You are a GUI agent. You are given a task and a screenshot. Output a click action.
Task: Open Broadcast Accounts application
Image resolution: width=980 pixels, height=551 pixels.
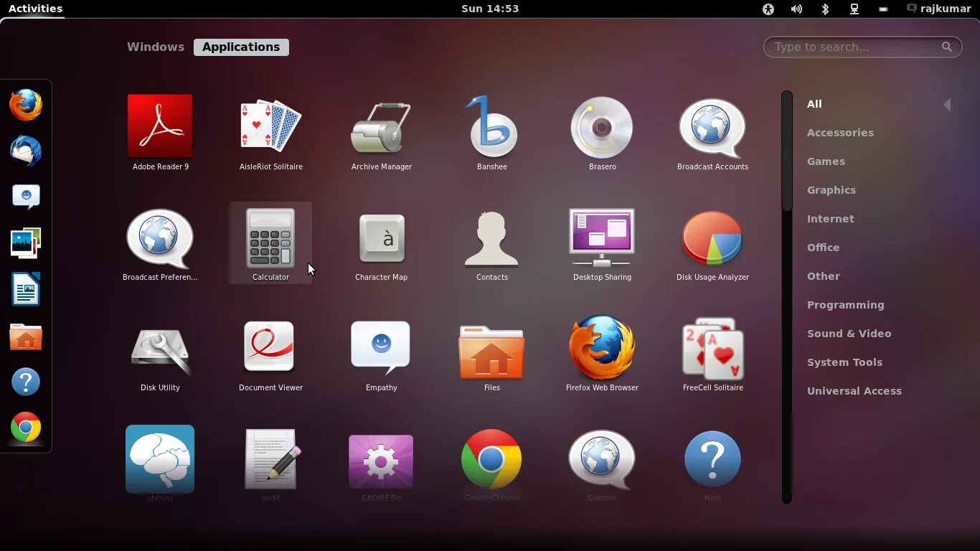[x=712, y=133]
